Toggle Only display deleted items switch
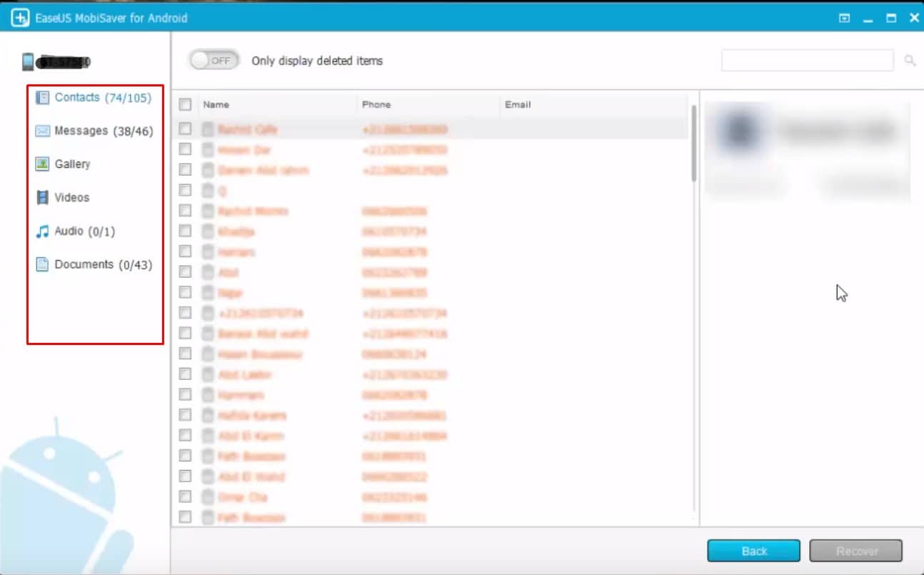Screen dimensions: 924x575 pyautogui.click(x=214, y=61)
